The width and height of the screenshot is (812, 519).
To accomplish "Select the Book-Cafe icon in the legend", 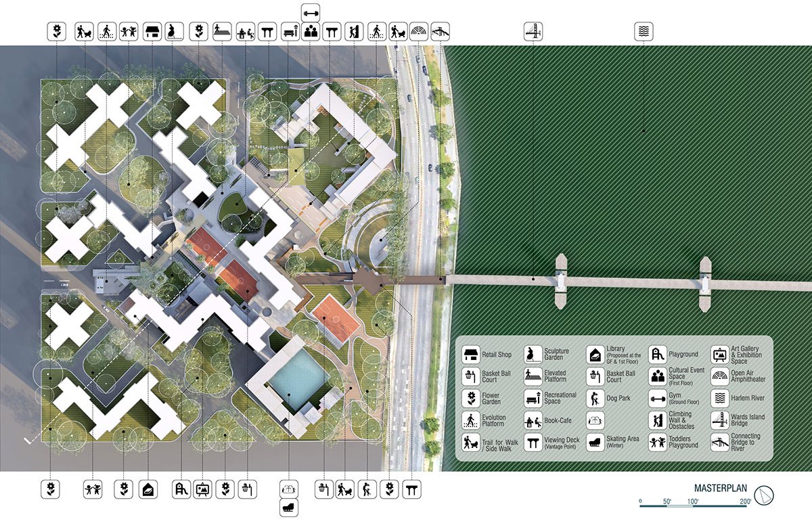I will click(533, 420).
